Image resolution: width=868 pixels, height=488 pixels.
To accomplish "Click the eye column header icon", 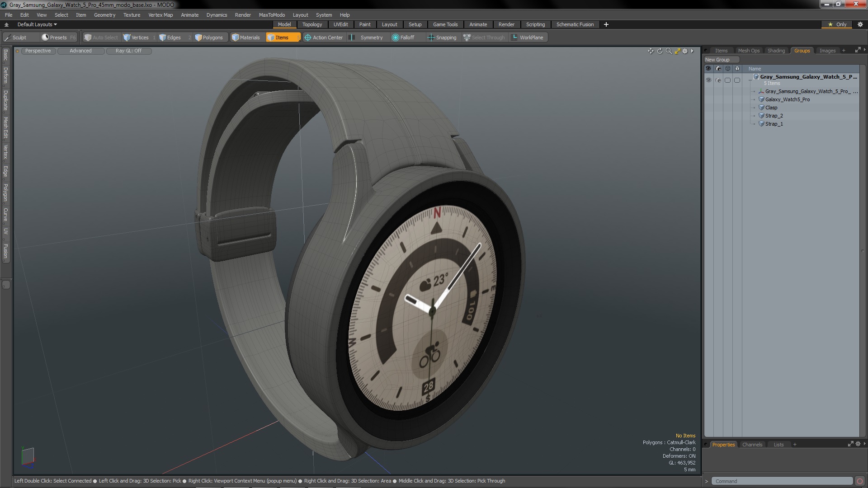I will [708, 69].
